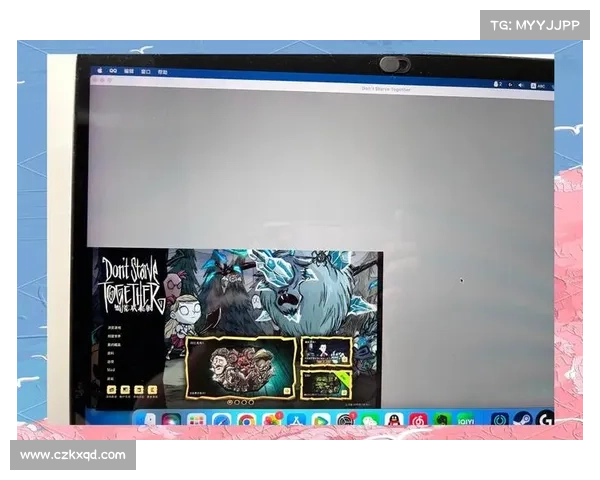Open the Logitech G app in dock
Image resolution: width=600 pixels, height=480 pixels.
546,418
